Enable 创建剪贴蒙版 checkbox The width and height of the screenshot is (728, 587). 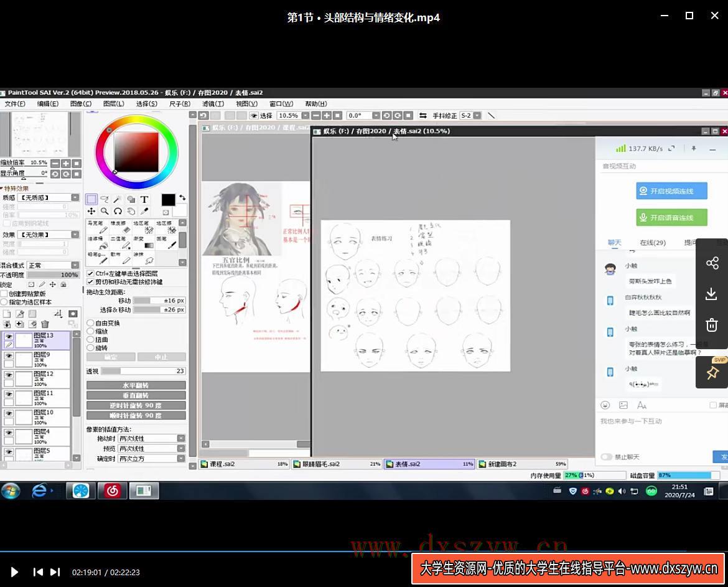4,294
